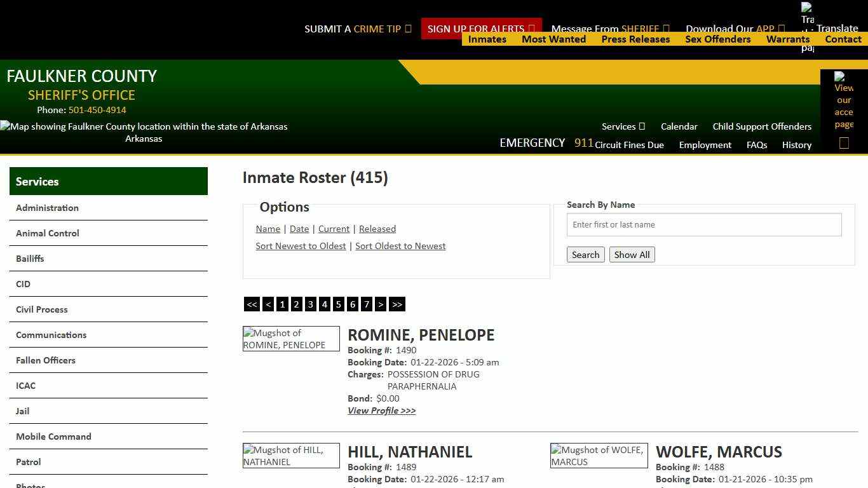This screenshot has width=868, height=488.
Task: Select Jail in the Services sidebar
Action: point(22,411)
